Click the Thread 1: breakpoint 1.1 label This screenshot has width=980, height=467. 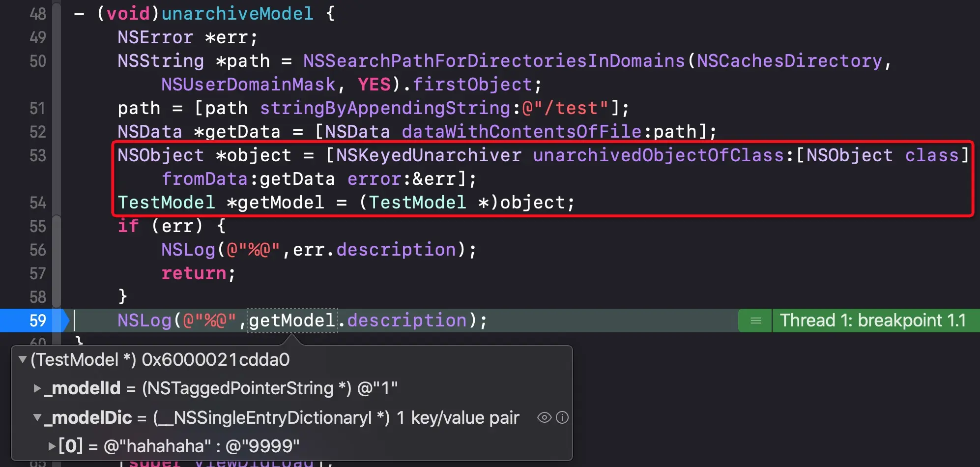pyautogui.click(x=873, y=321)
